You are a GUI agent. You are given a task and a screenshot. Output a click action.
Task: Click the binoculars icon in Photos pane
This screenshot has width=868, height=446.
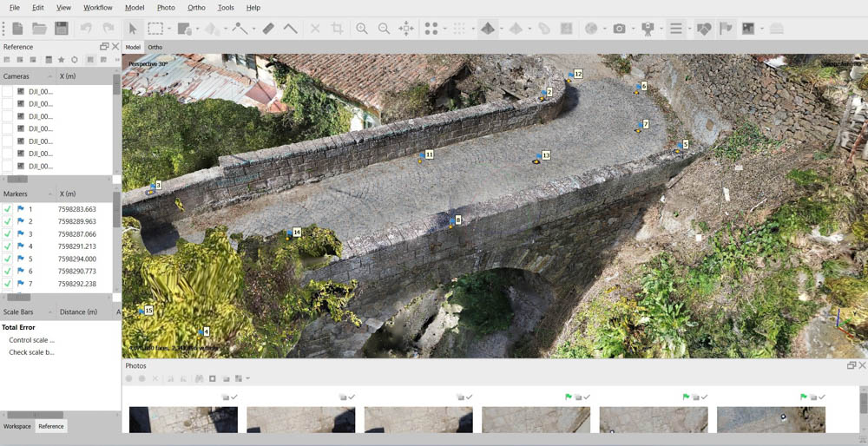[x=200, y=378]
